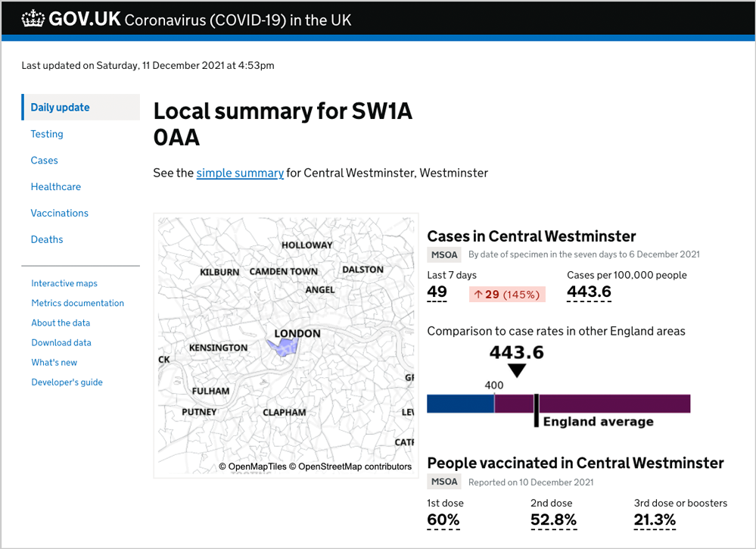Open What's new link
The image size is (756, 549).
(54, 362)
